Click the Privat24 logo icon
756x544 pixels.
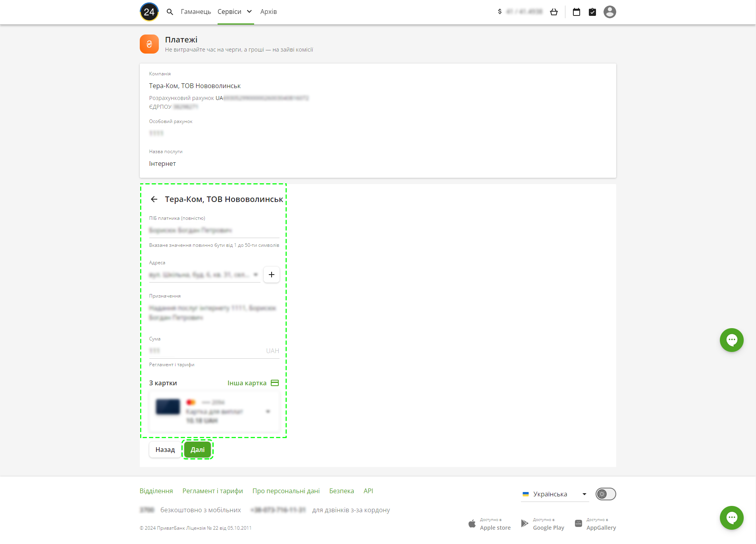[x=149, y=12]
